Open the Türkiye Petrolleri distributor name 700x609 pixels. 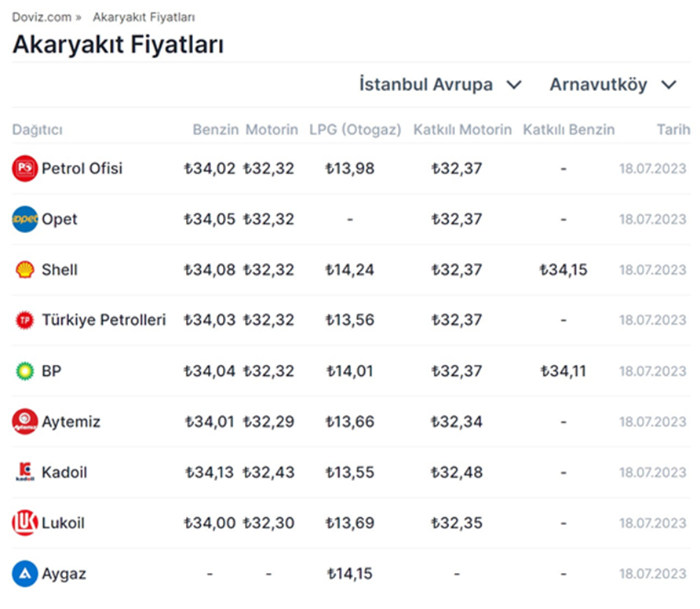(104, 320)
